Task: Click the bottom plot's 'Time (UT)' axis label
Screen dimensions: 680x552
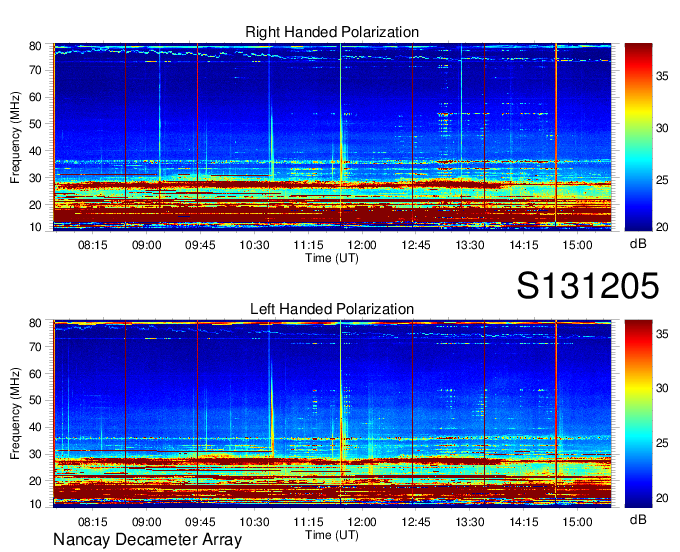Action: pyautogui.click(x=332, y=535)
